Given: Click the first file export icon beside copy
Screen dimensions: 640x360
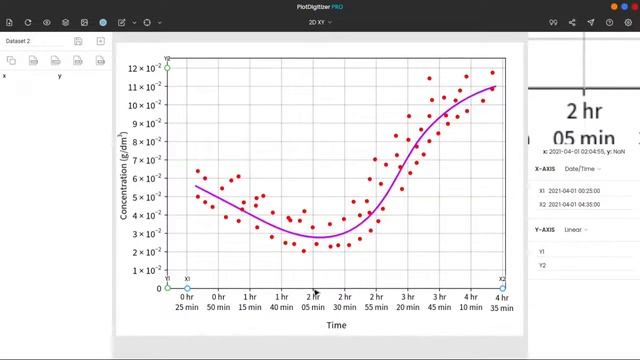Looking at the screenshot, I should pyautogui.click(x=33, y=61).
